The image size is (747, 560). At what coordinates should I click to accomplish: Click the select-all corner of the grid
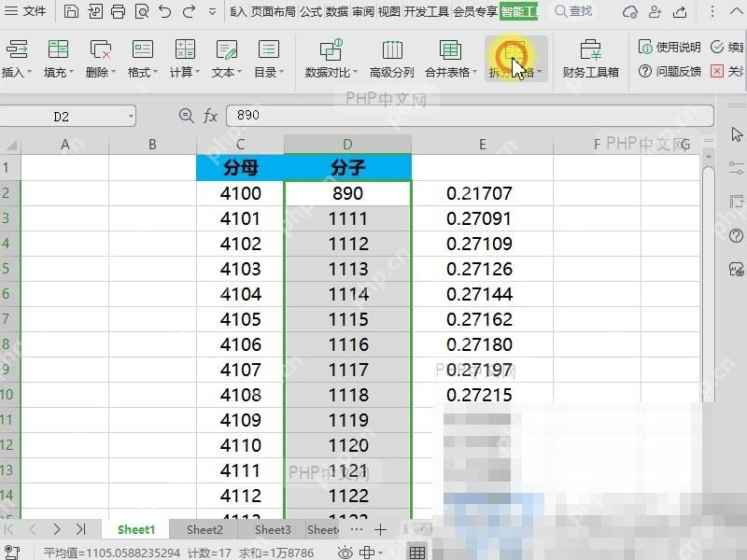click(10, 145)
